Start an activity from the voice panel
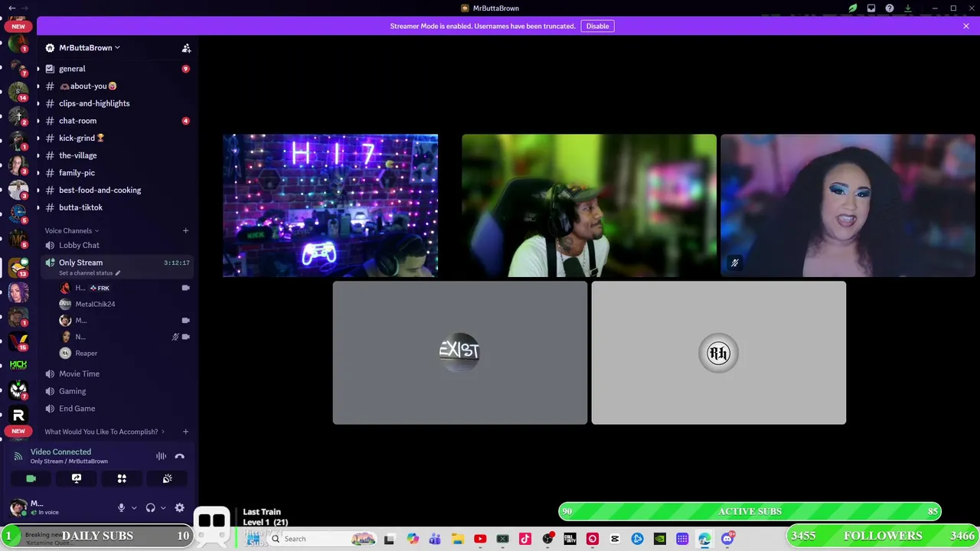The height and width of the screenshot is (551, 980). point(122,478)
